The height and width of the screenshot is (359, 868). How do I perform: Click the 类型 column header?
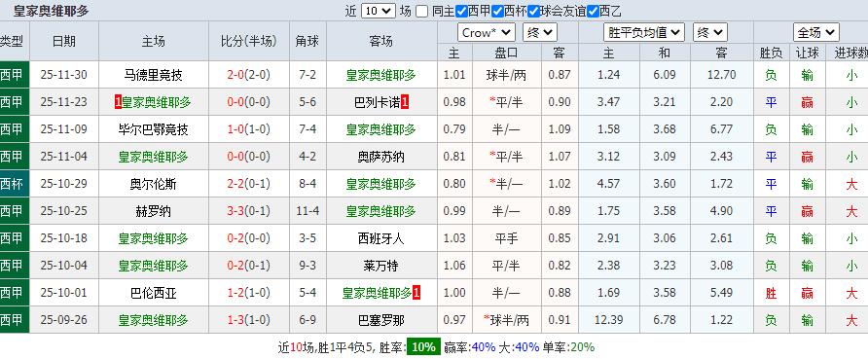11,41
